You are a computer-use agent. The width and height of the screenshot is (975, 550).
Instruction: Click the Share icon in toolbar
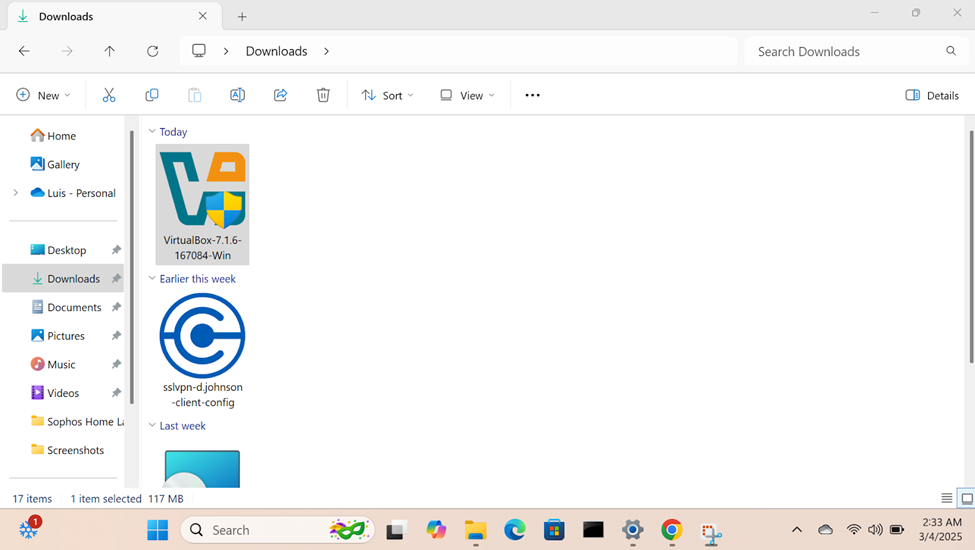tap(280, 95)
